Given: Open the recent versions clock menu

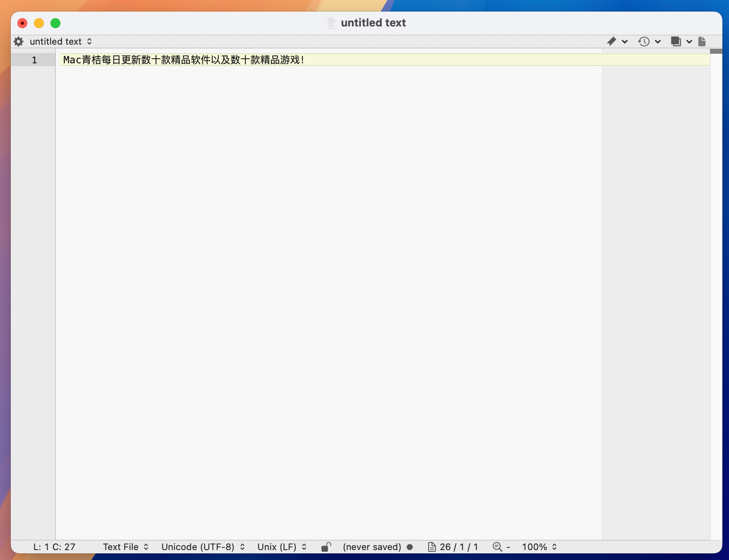Looking at the screenshot, I should [x=644, y=41].
